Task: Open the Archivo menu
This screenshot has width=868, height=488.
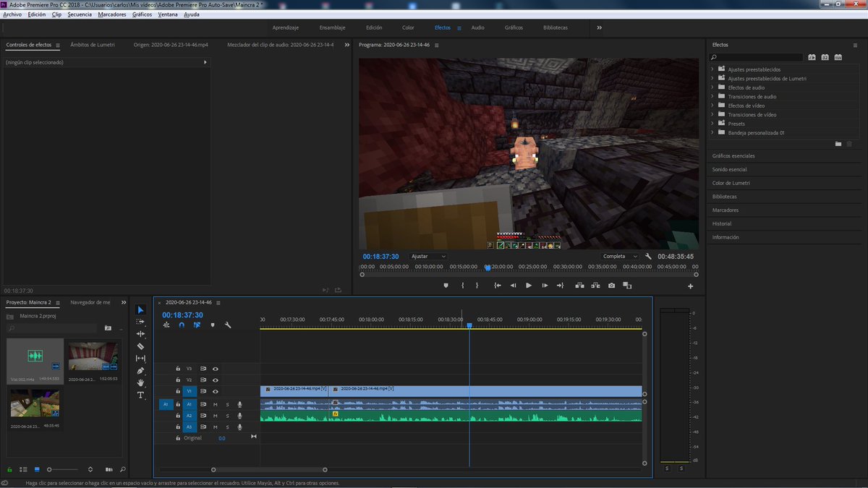Action: pyautogui.click(x=12, y=14)
